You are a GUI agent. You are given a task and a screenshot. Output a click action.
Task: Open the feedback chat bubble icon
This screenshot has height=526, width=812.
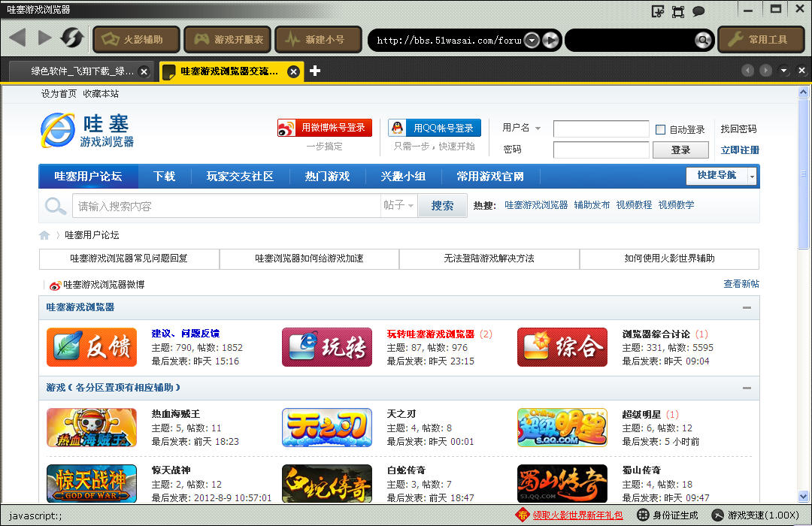tap(698, 11)
